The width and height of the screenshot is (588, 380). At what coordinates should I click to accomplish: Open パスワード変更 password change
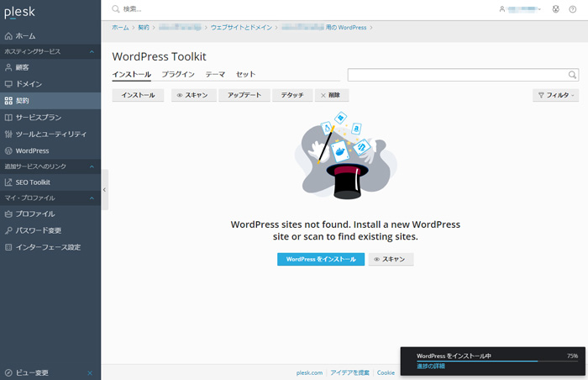coord(38,230)
